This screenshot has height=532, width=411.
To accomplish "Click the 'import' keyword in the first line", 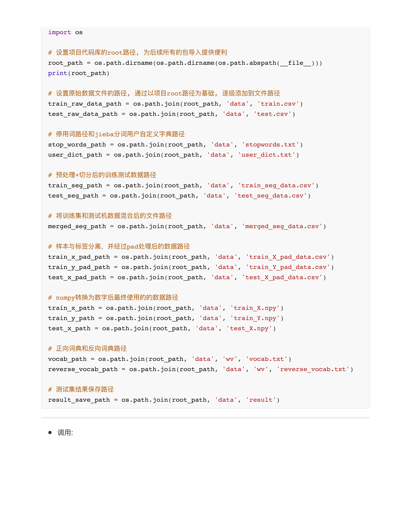I will click(x=59, y=32).
